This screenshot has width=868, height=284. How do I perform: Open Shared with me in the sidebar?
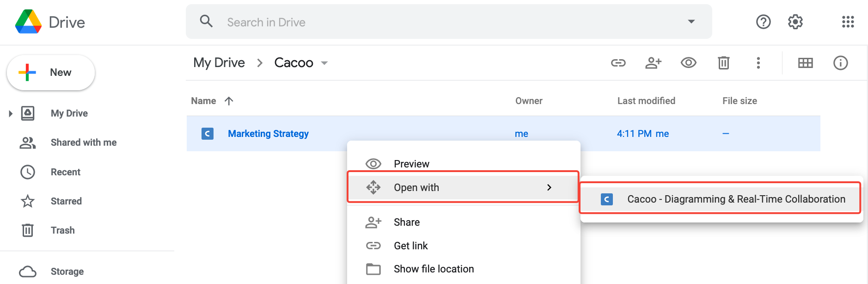[84, 142]
